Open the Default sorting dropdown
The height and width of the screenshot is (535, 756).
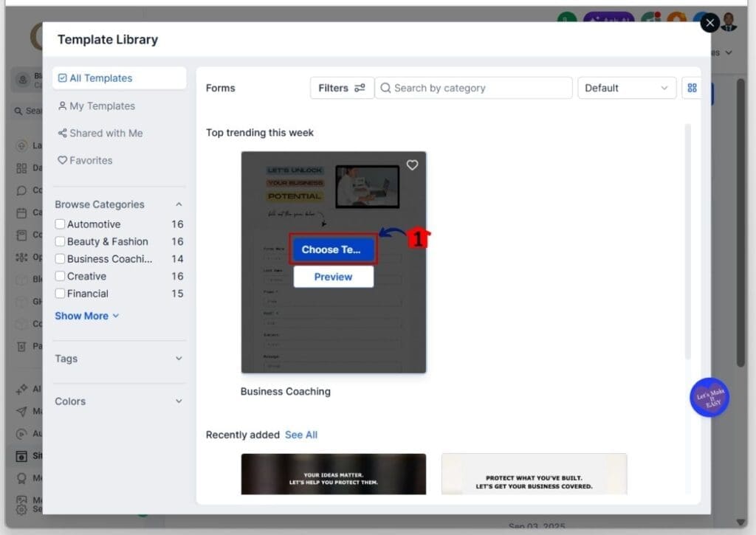(x=626, y=87)
